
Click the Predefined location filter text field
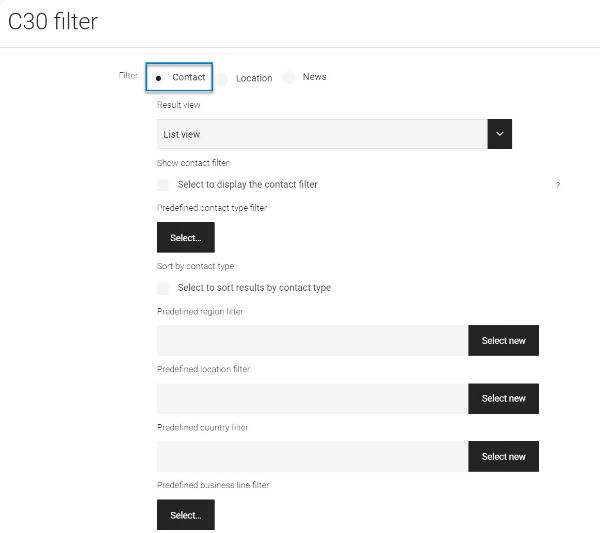(313, 398)
